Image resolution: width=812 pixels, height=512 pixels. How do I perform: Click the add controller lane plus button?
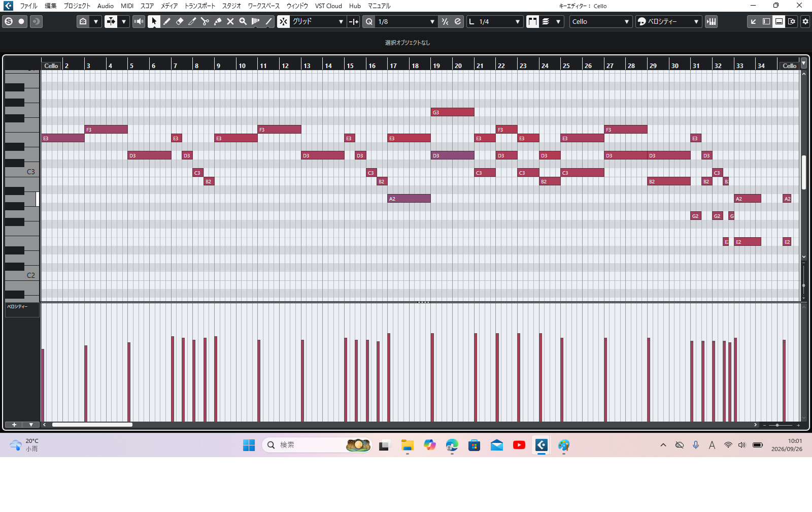(x=14, y=425)
